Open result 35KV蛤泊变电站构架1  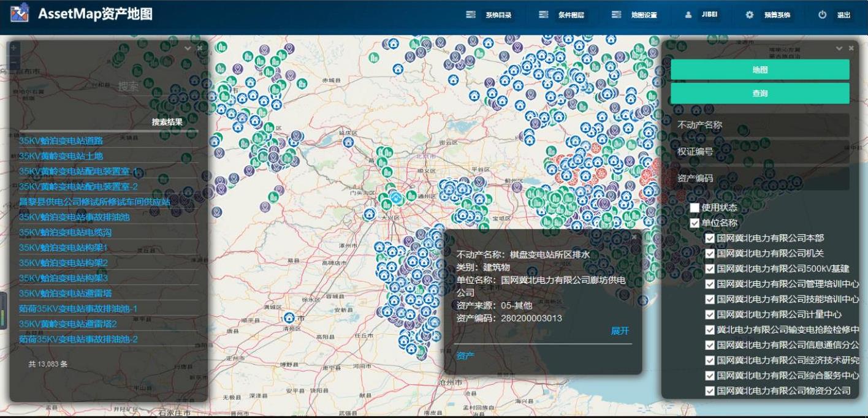click(x=63, y=248)
